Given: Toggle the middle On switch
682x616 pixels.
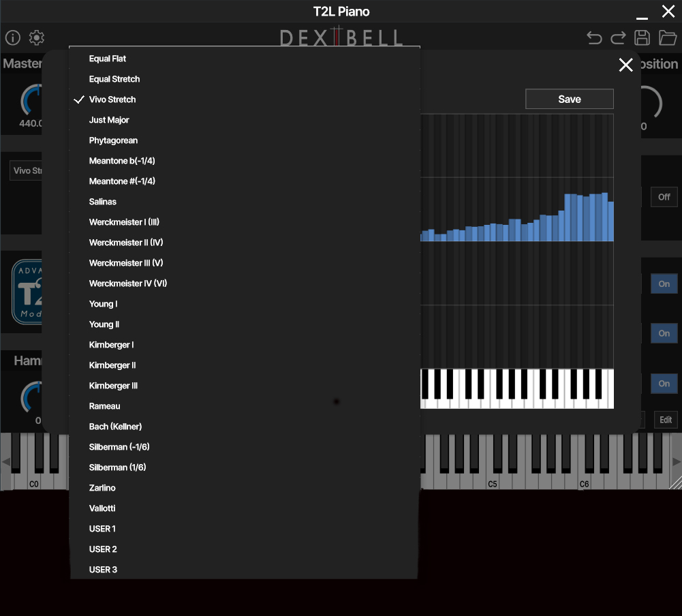Looking at the screenshot, I should [664, 334].
